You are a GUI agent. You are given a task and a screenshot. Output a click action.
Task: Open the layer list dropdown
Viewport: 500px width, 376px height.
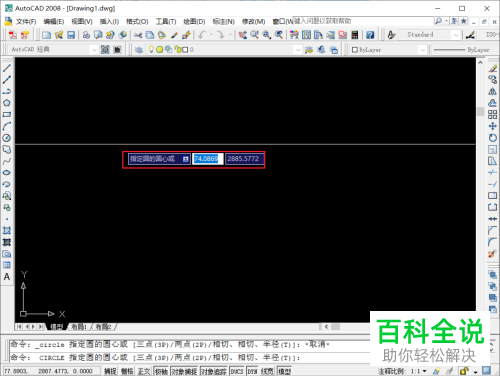pos(298,50)
